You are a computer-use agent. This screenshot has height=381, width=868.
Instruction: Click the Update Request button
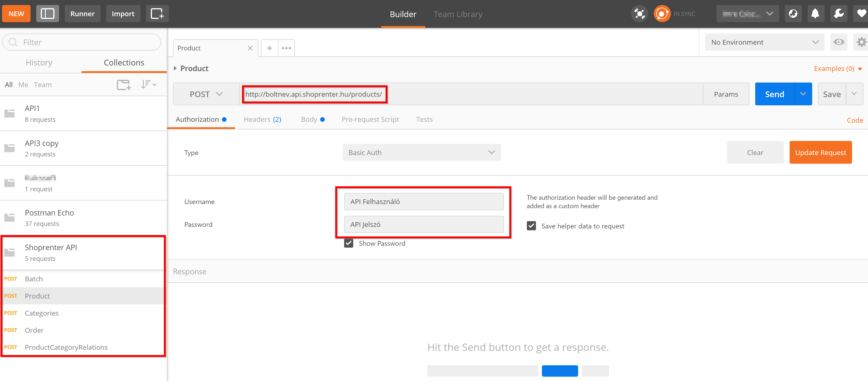[820, 153]
